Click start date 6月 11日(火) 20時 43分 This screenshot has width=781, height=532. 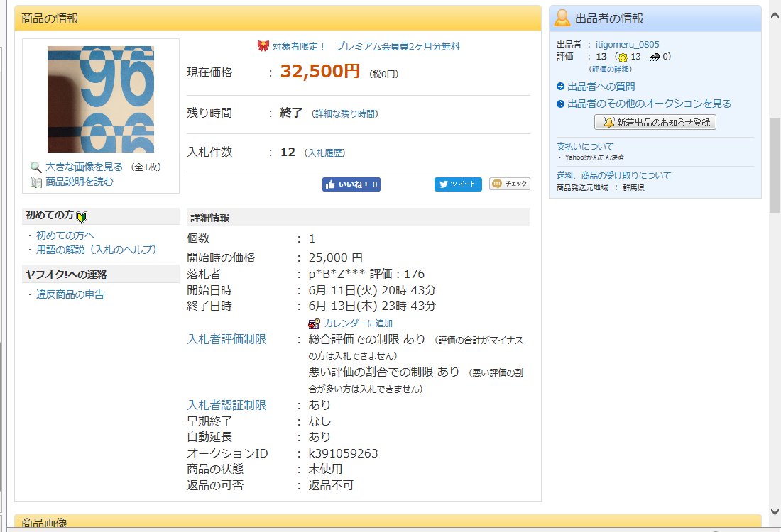point(372,290)
